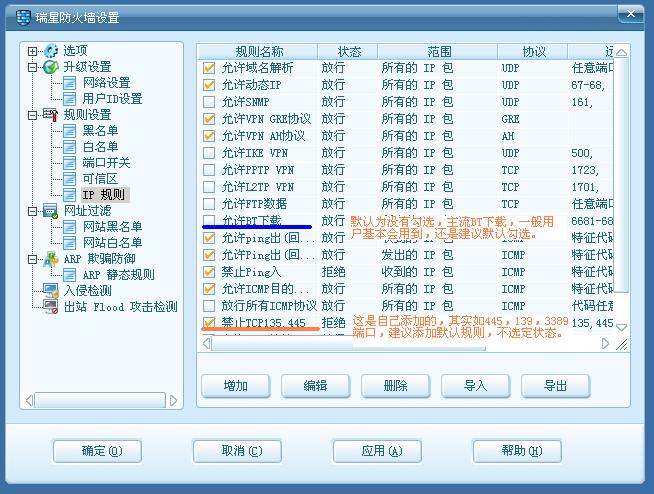Click the 导入 button
The image size is (654, 494).
tap(475, 386)
